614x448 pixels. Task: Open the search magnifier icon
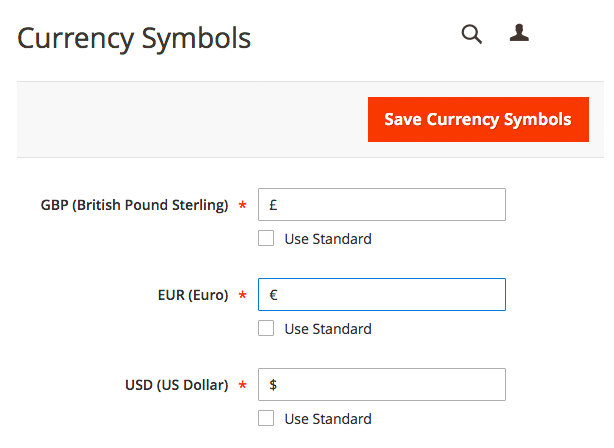(x=471, y=35)
